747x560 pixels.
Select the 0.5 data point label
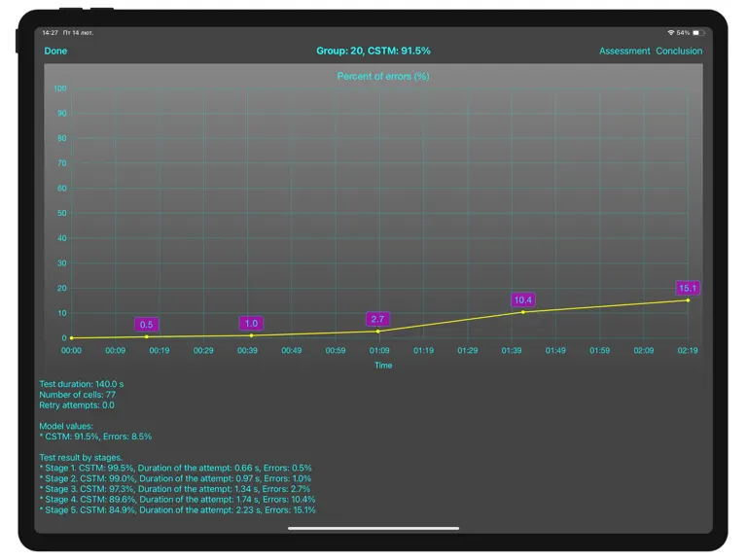click(x=146, y=325)
